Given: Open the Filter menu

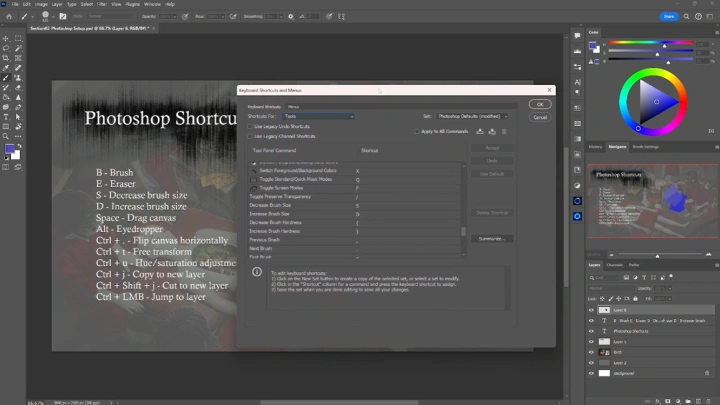Looking at the screenshot, I should [102, 4].
